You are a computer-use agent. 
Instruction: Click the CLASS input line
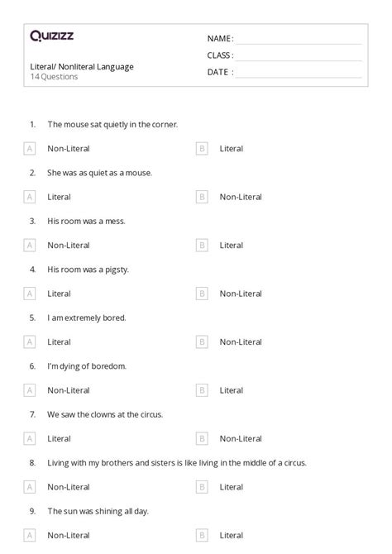[299, 56]
